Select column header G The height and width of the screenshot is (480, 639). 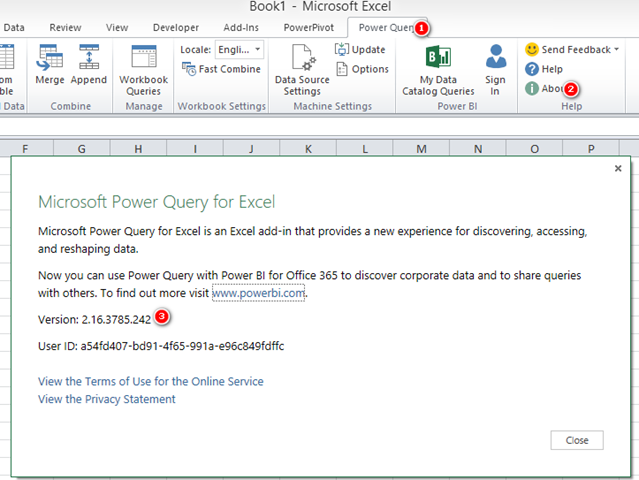(x=82, y=149)
